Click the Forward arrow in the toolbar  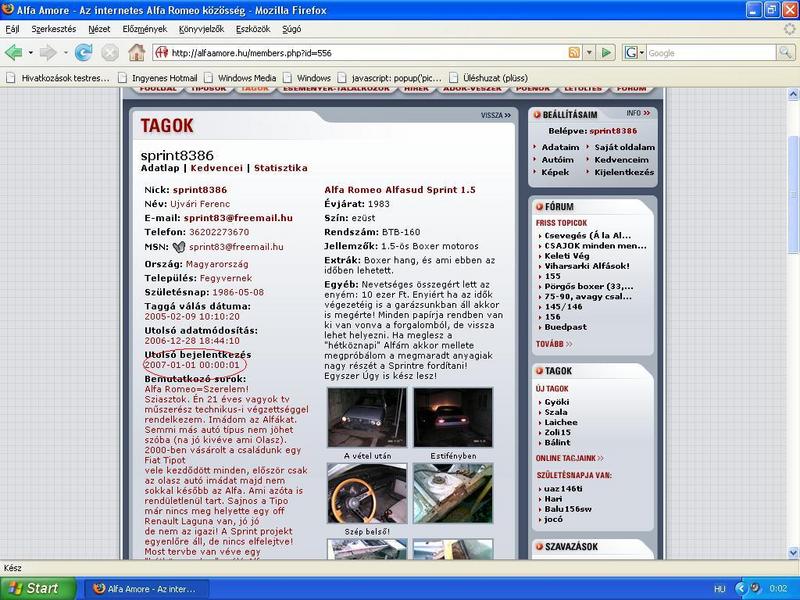(48, 53)
